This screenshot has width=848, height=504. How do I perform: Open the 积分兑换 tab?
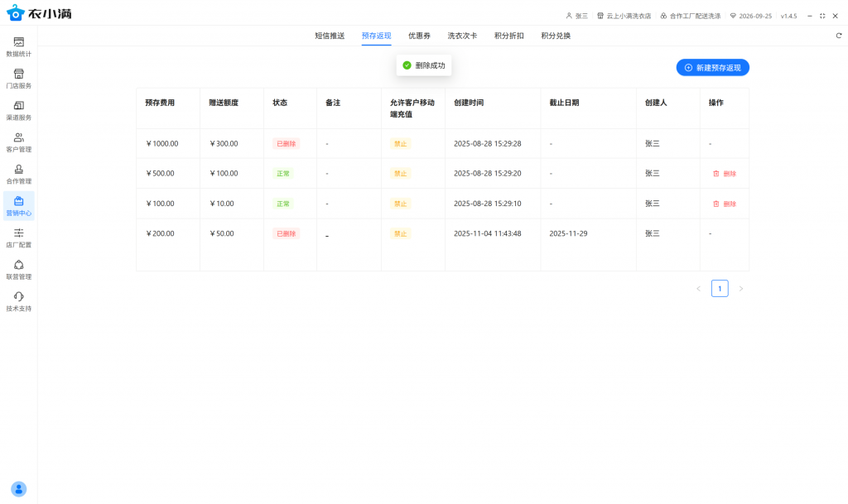click(556, 36)
